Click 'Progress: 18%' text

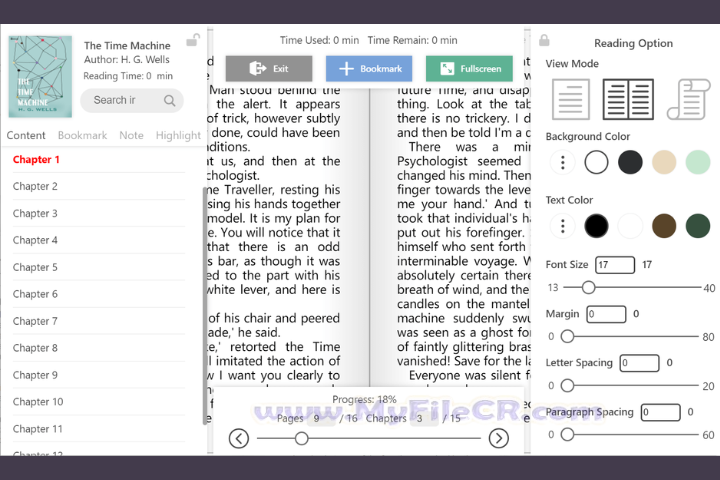click(364, 399)
